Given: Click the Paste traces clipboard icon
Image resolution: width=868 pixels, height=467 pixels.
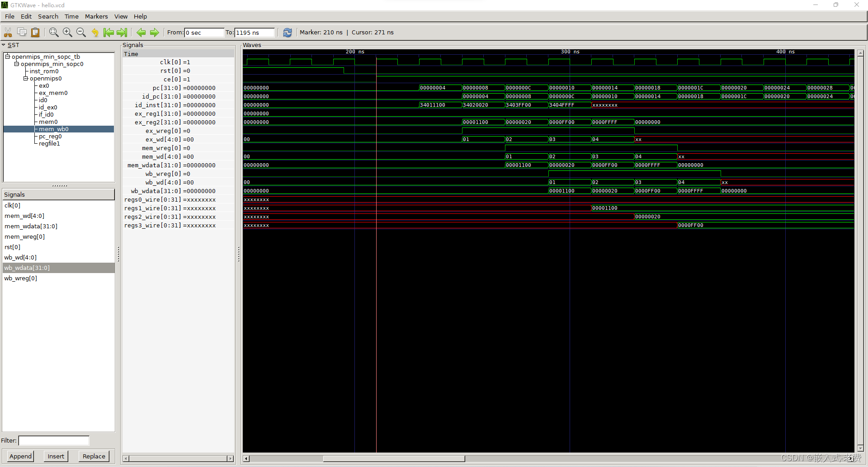Looking at the screenshot, I should tap(35, 32).
